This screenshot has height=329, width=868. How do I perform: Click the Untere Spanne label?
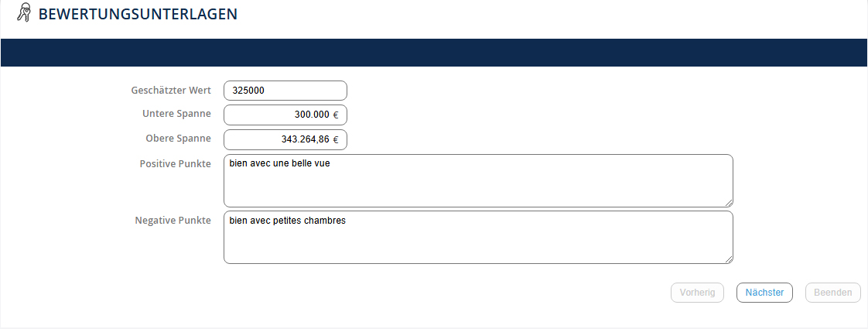pyautogui.click(x=176, y=114)
